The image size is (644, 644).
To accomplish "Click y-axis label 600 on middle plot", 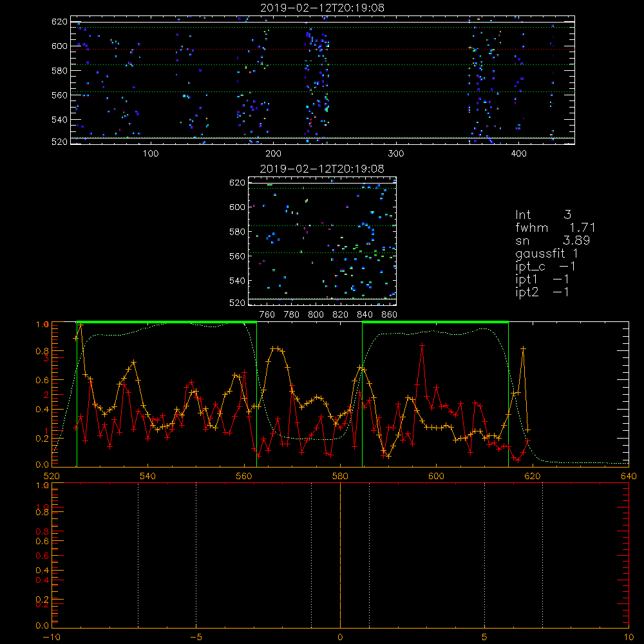I will click(237, 207).
